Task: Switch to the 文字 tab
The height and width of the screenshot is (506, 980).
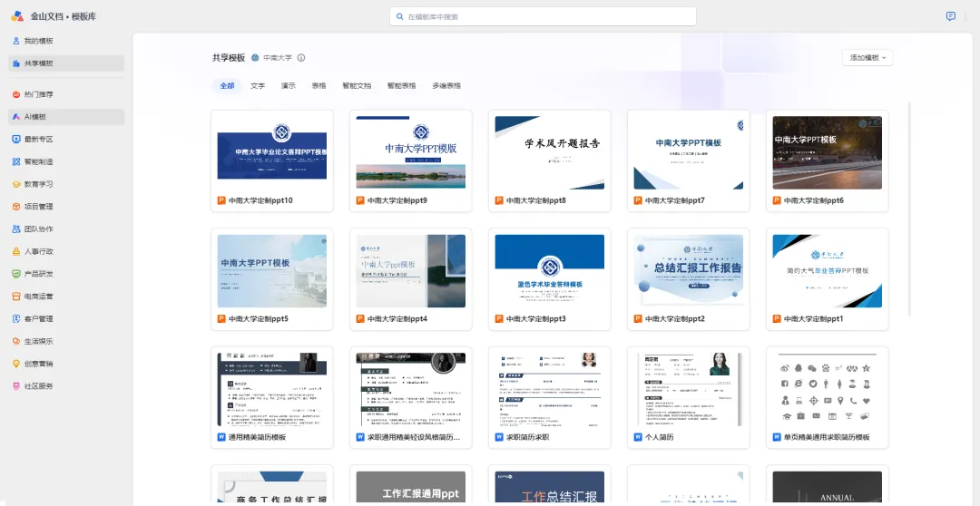Action: [258, 85]
